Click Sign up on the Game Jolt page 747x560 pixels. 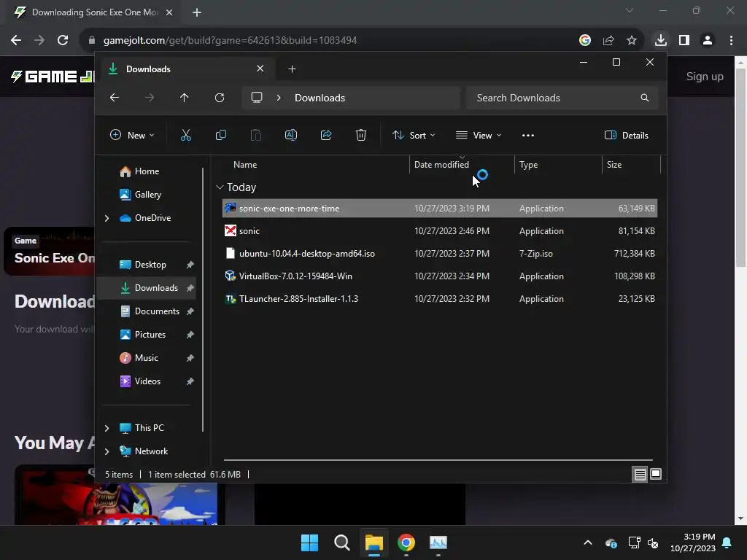coord(705,76)
